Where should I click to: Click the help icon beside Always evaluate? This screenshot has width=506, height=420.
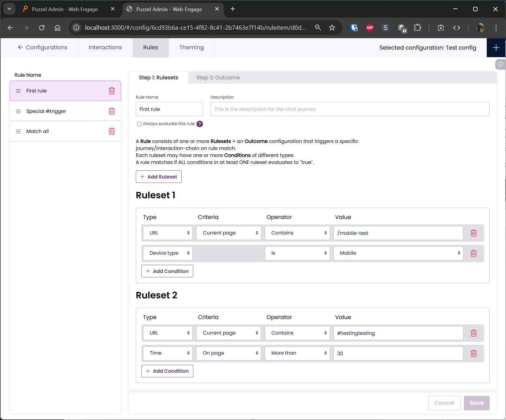[x=200, y=124]
